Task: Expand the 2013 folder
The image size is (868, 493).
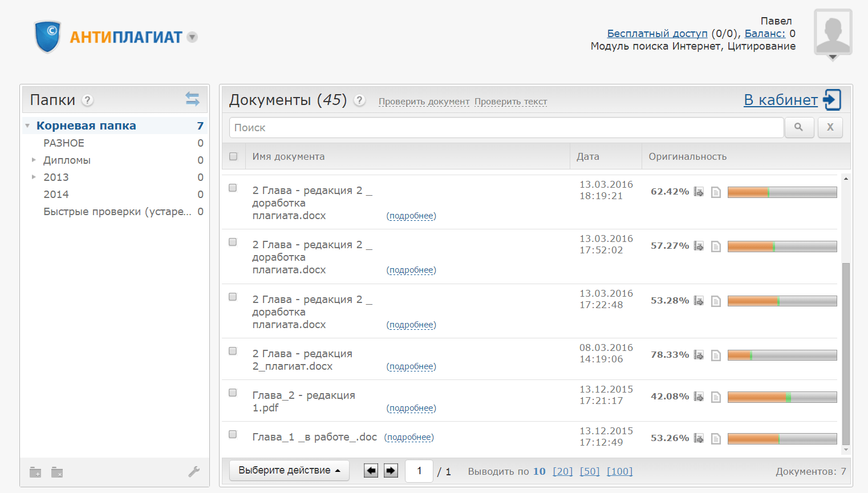Action: (x=34, y=177)
